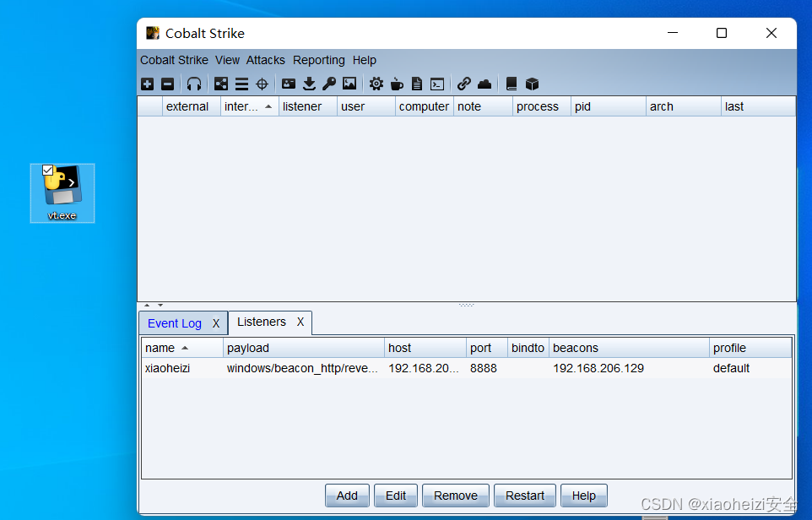The width and height of the screenshot is (812, 520).
Task: Sort listeners by beacons column header
Action: (x=629, y=348)
